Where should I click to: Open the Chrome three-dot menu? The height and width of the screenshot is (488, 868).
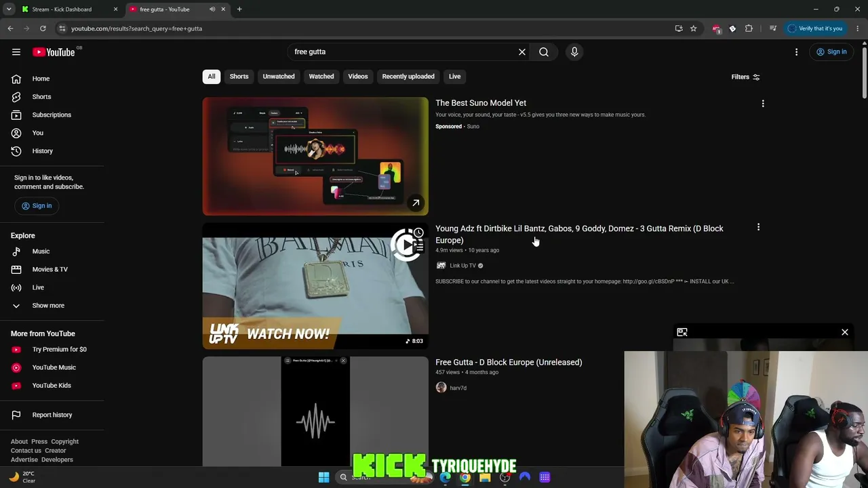point(858,28)
